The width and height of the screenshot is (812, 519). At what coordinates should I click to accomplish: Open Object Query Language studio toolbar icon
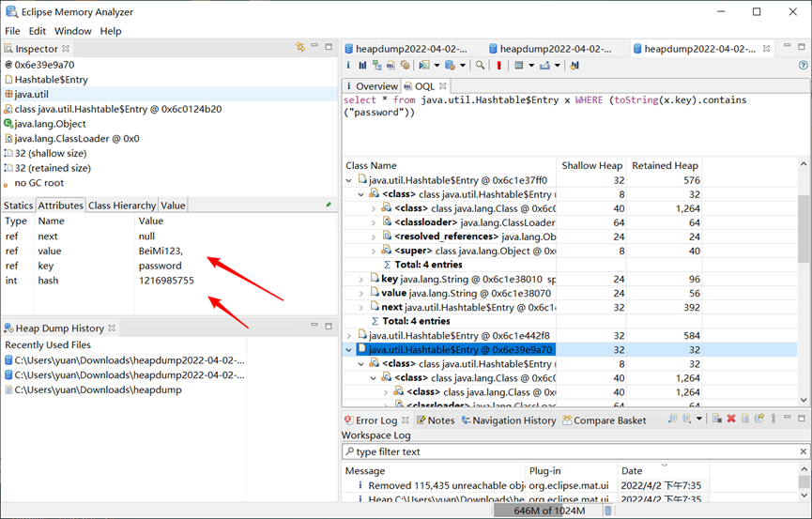coord(391,66)
